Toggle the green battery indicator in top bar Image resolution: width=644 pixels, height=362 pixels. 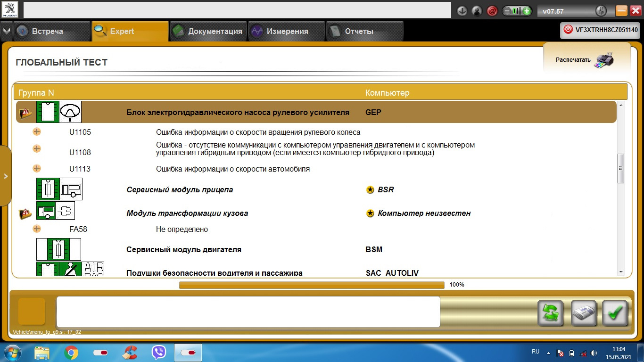517,11
